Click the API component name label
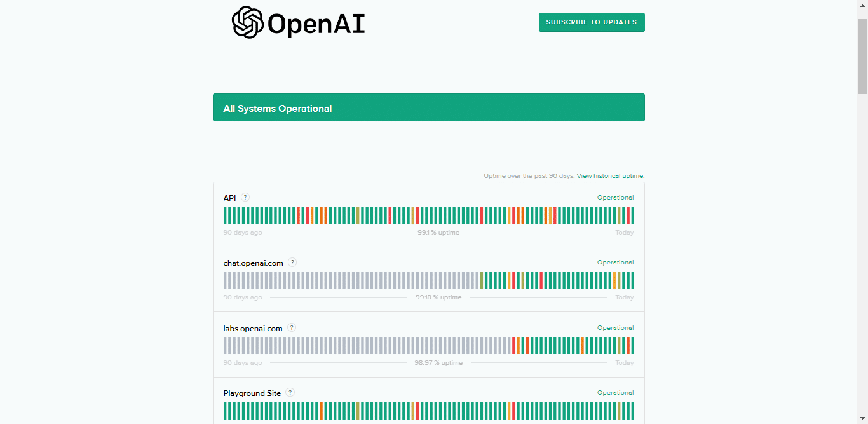The height and width of the screenshot is (424, 868). 229,198
